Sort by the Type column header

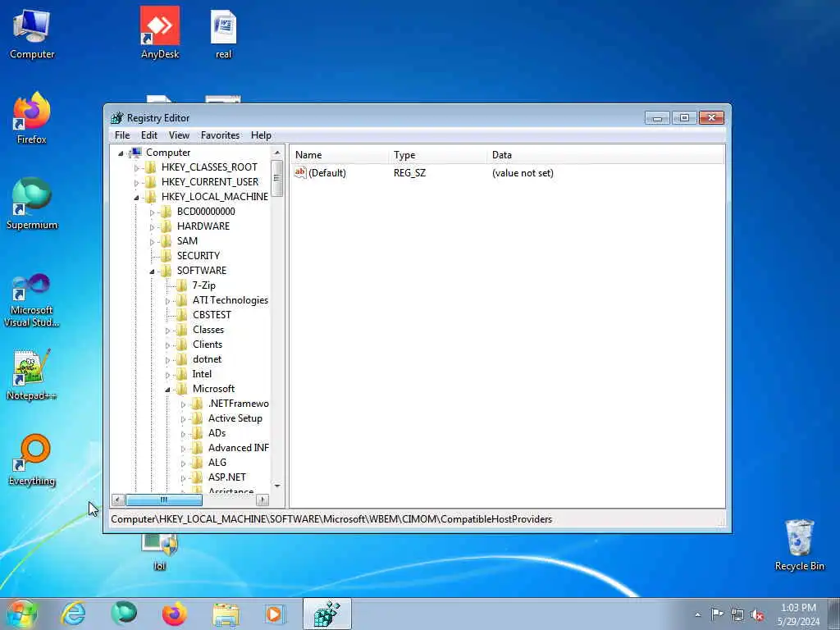(438, 155)
